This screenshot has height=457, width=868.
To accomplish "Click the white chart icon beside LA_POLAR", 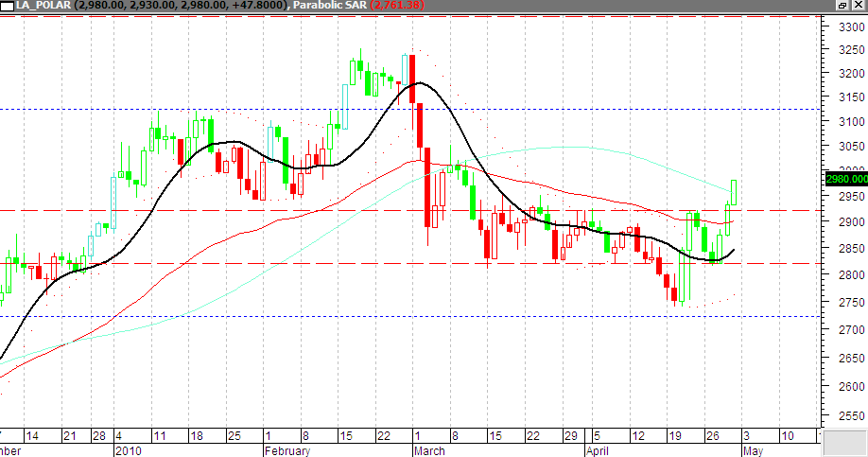I will pyautogui.click(x=7, y=6).
